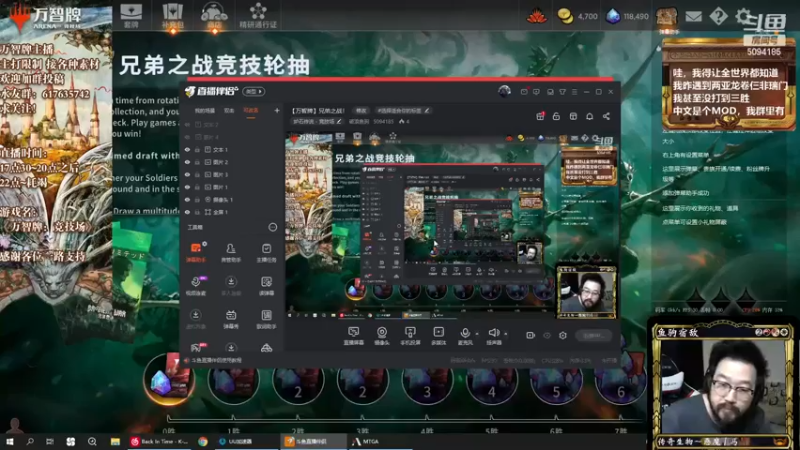
Task: Click the start streaming button
Action: pos(594,335)
